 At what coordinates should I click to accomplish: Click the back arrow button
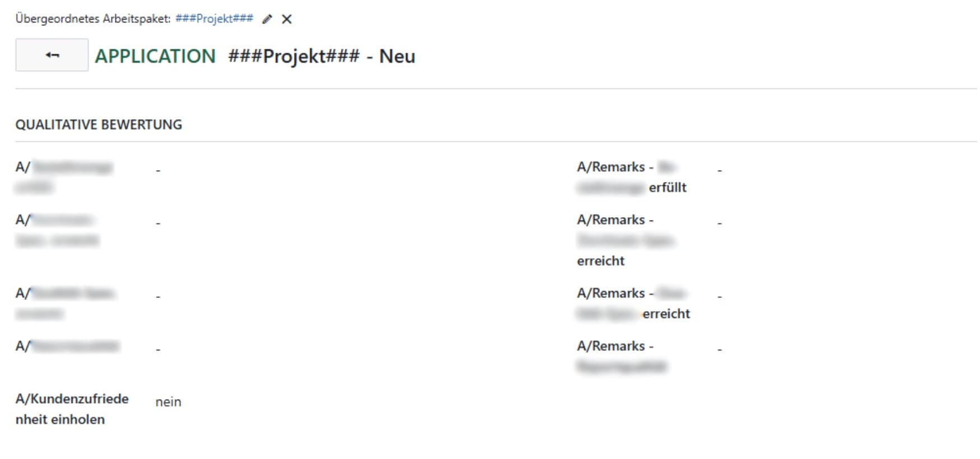[x=52, y=55]
